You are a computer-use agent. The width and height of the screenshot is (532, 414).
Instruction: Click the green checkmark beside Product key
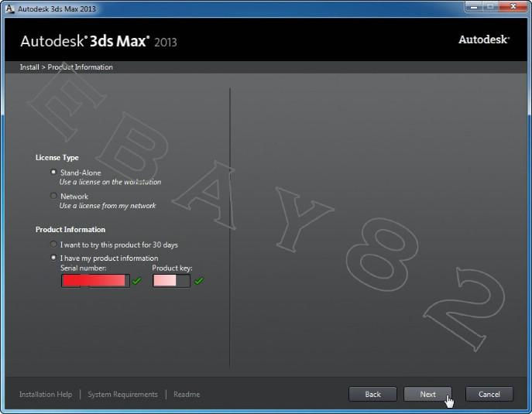click(x=199, y=281)
